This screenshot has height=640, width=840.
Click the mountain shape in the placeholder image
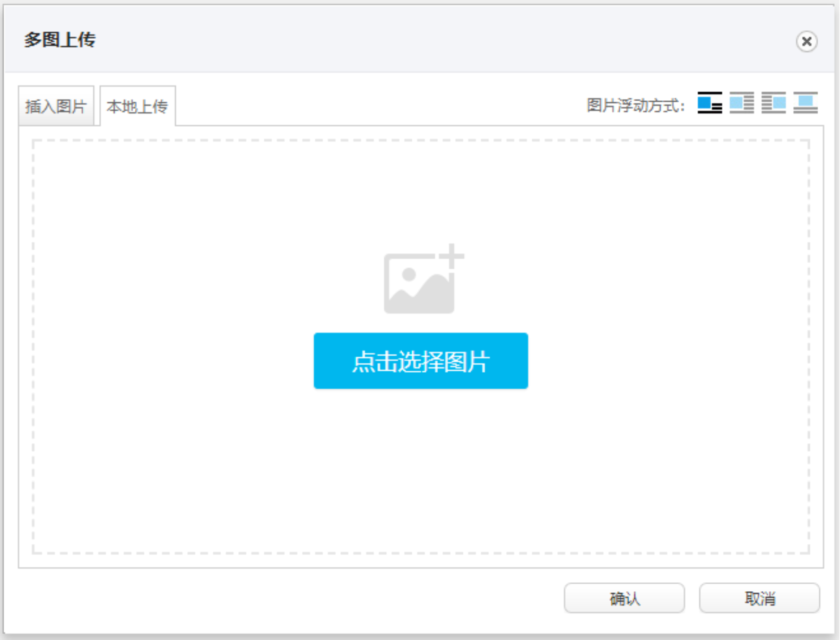click(x=431, y=294)
